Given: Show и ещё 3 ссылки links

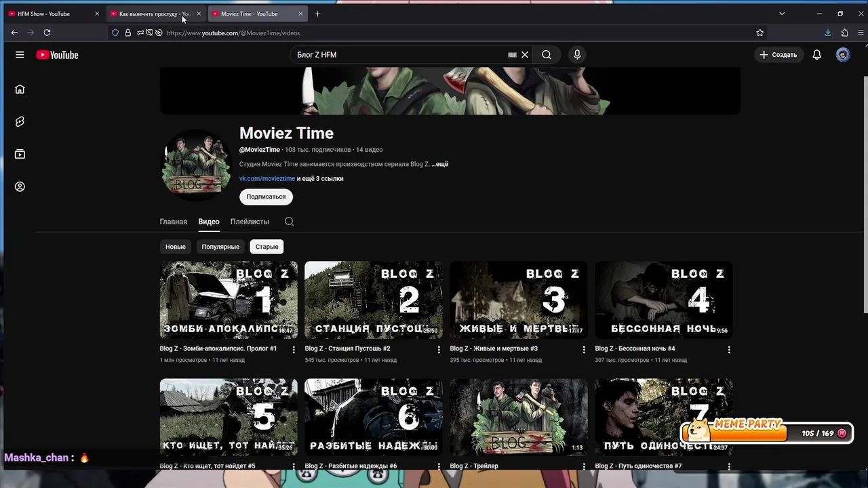Looking at the screenshot, I should pos(320,179).
